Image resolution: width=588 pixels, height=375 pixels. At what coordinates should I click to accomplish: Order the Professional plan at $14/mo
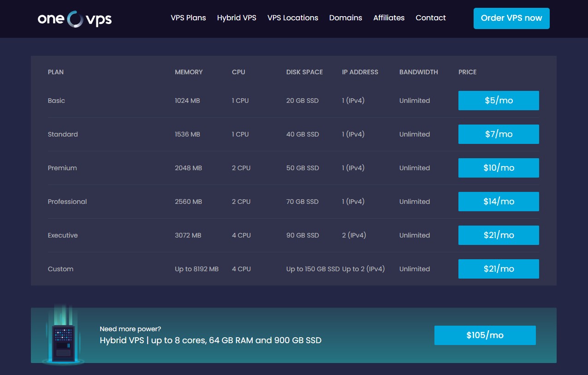(x=499, y=202)
